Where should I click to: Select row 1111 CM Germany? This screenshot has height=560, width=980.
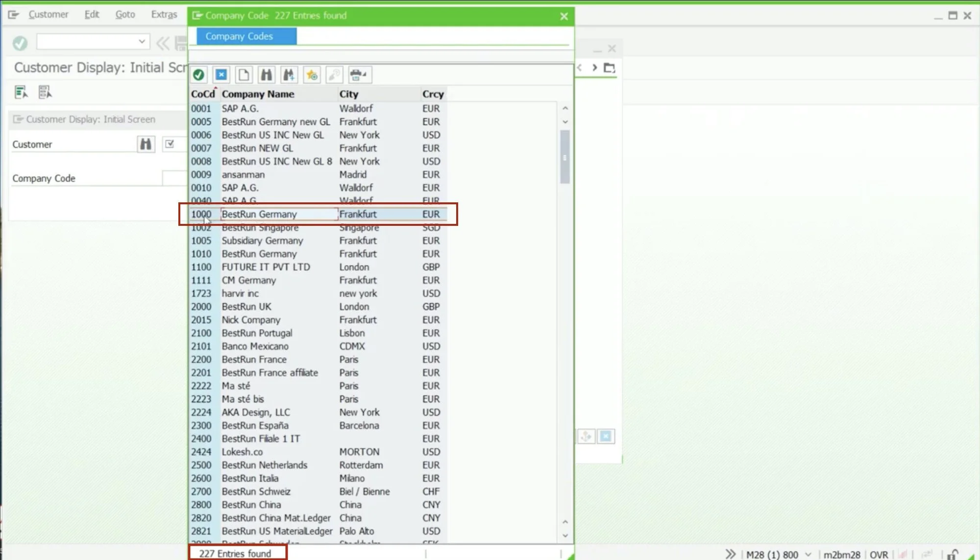coord(318,280)
